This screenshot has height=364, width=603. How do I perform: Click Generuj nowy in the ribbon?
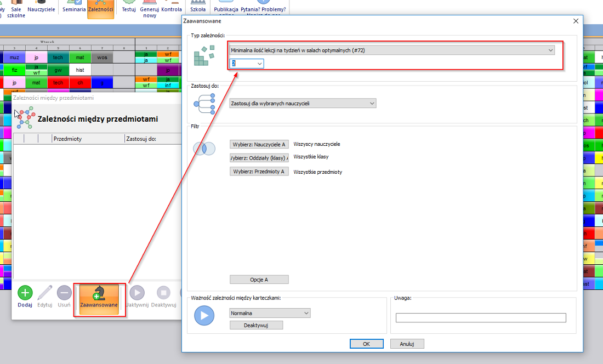tap(149, 8)
